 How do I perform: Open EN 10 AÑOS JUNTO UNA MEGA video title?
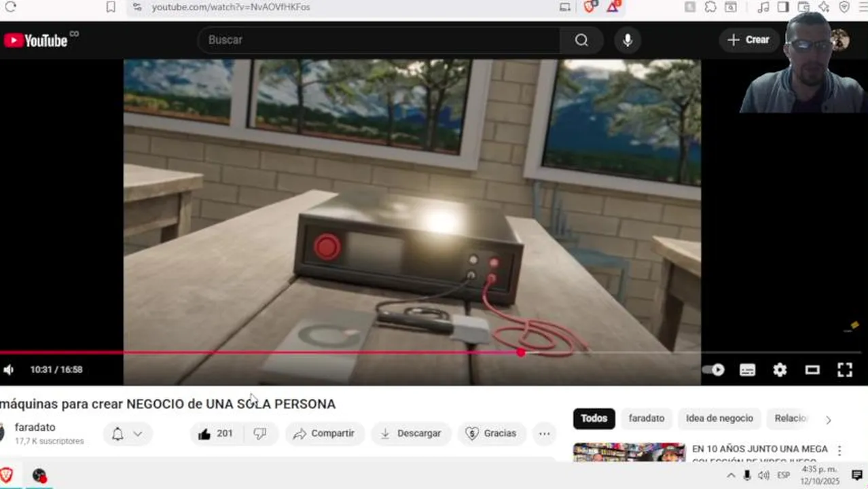(x=760, y=454)
